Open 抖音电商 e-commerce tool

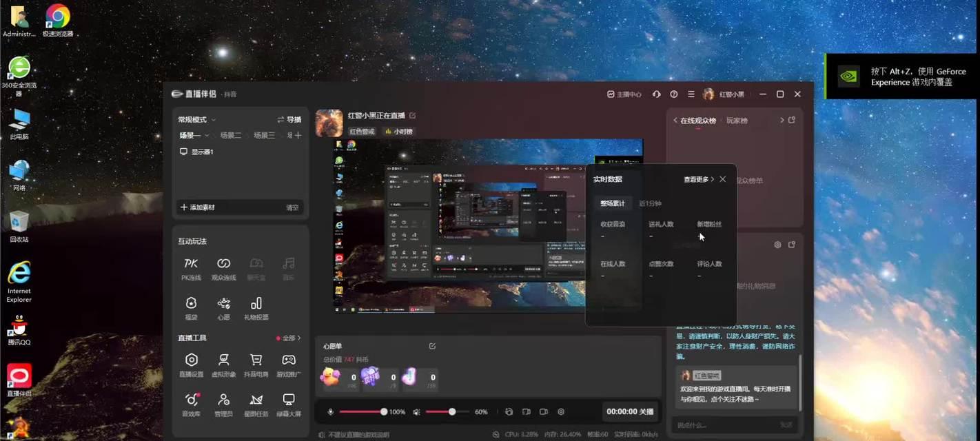[256, 365]
